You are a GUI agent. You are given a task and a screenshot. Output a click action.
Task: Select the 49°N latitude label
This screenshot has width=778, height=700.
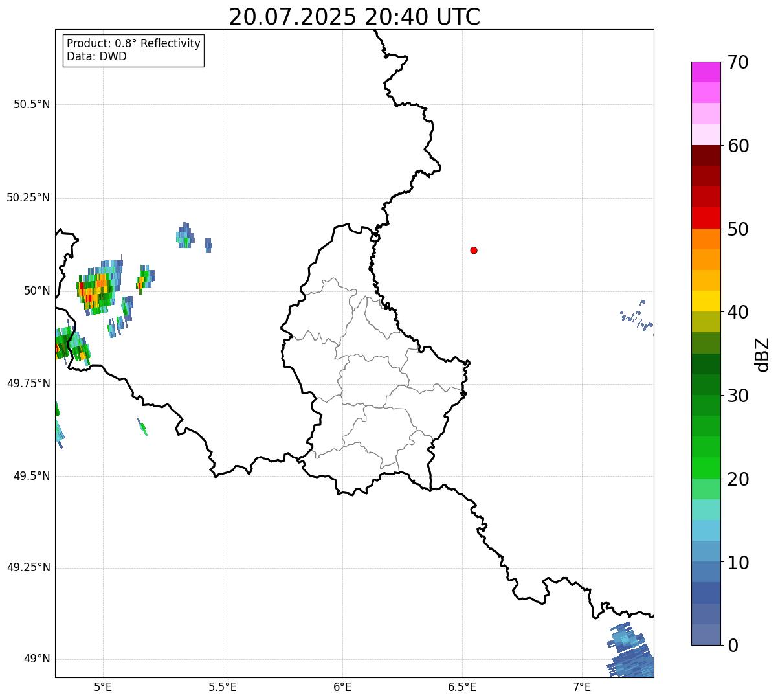[37, 659]
